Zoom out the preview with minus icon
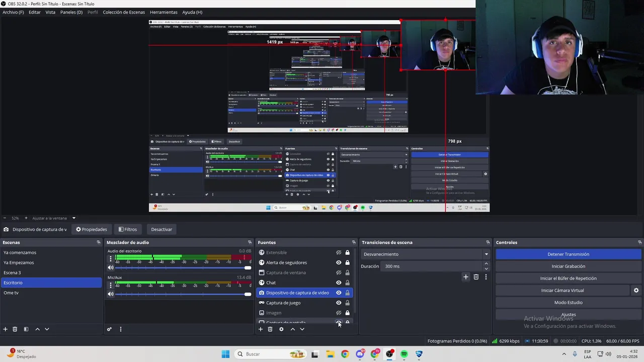 (x=5, y=218)
